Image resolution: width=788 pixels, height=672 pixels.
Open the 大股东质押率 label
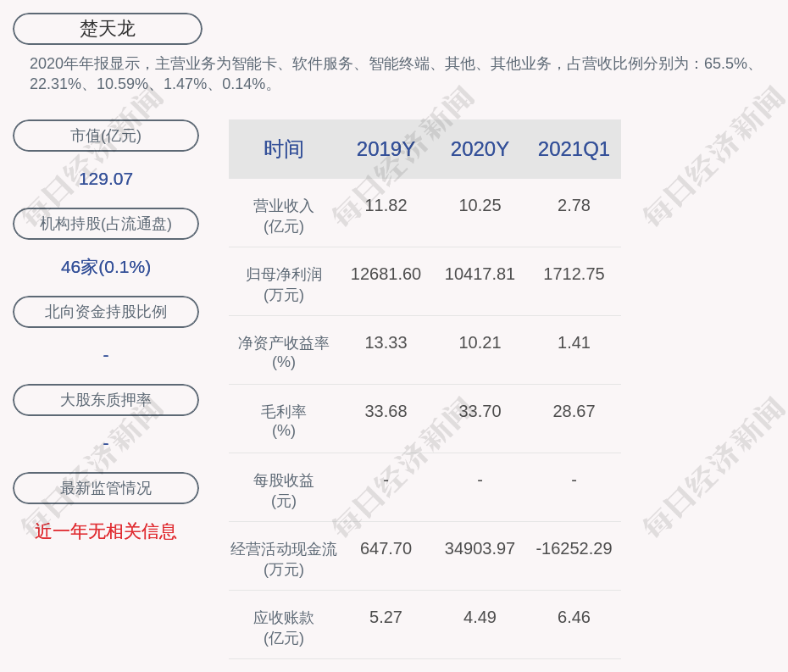(x=106, y=400)
